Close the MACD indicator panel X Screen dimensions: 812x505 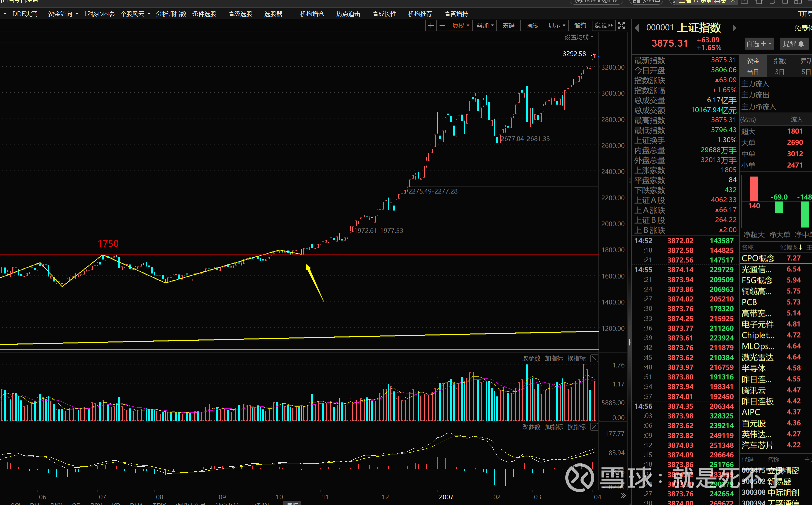pos(594,427)
